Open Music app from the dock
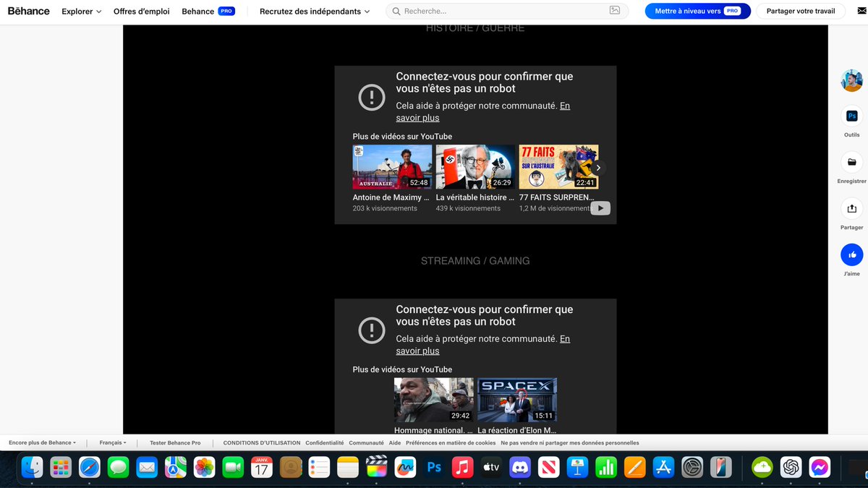 pyautogui.click(x=462, y=467)
